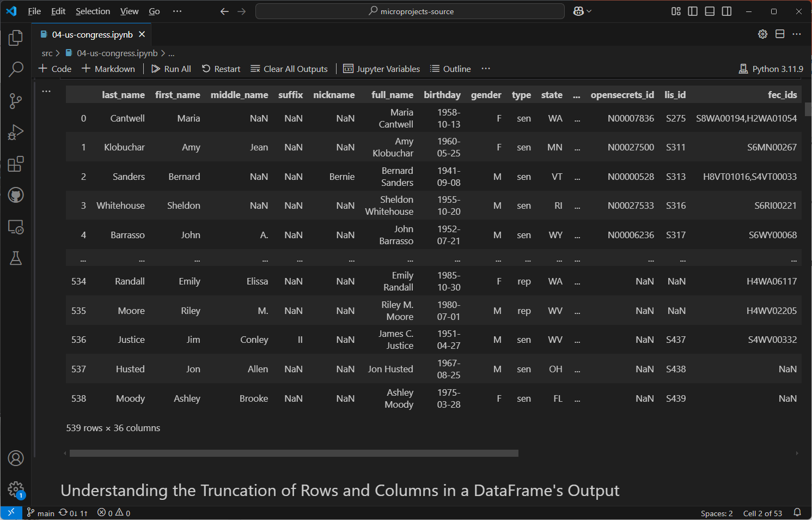
Task: Toggle the primary side bar layout
Action: pos(693,11)
